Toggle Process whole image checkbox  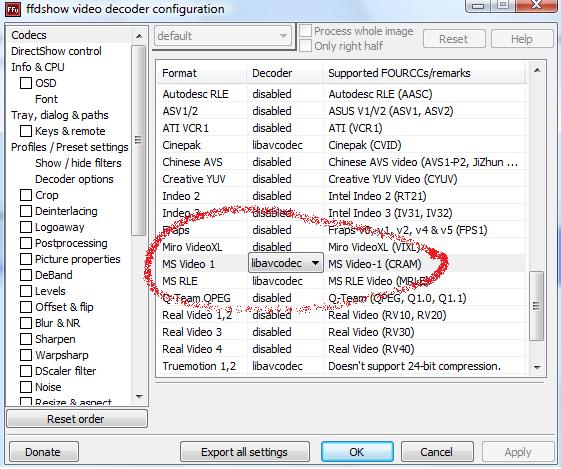click(306, 31)
